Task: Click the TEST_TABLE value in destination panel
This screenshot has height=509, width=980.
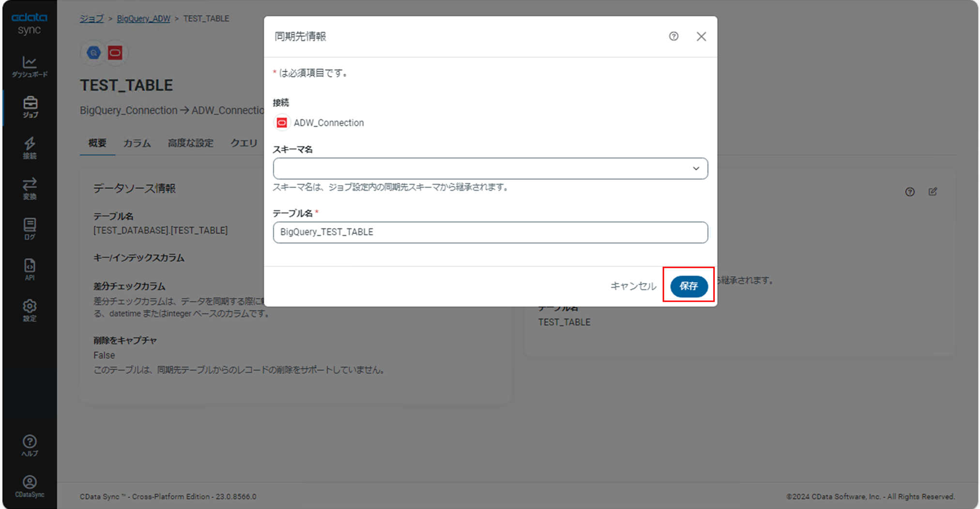Action: click(564, 322)
